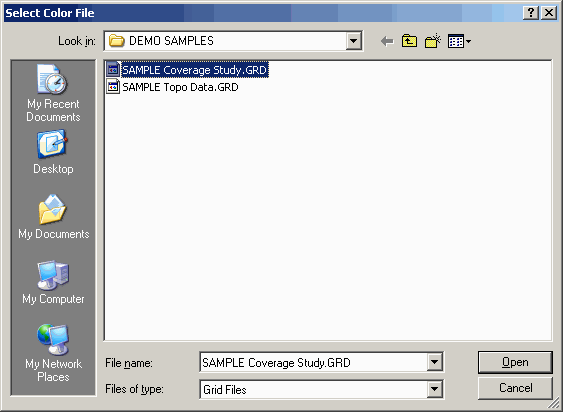Viewport: 563px width, 412px height.
Task: Open My Recent Documents location
Action: pos(53,93)
